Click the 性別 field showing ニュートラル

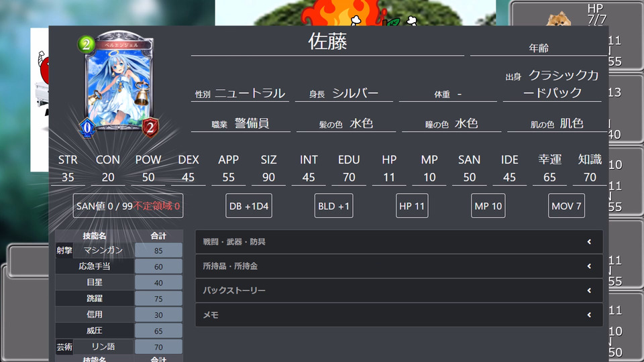pos(240,94)
